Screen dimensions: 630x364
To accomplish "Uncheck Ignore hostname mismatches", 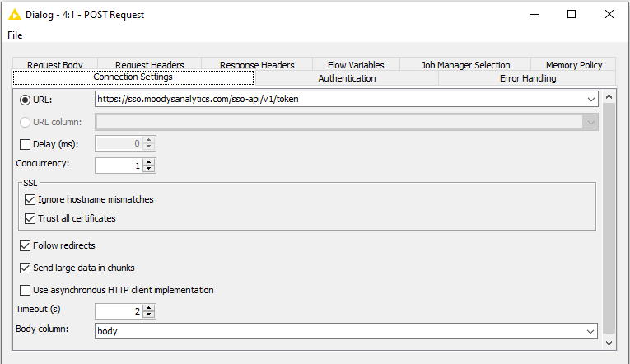I will 30,199.
